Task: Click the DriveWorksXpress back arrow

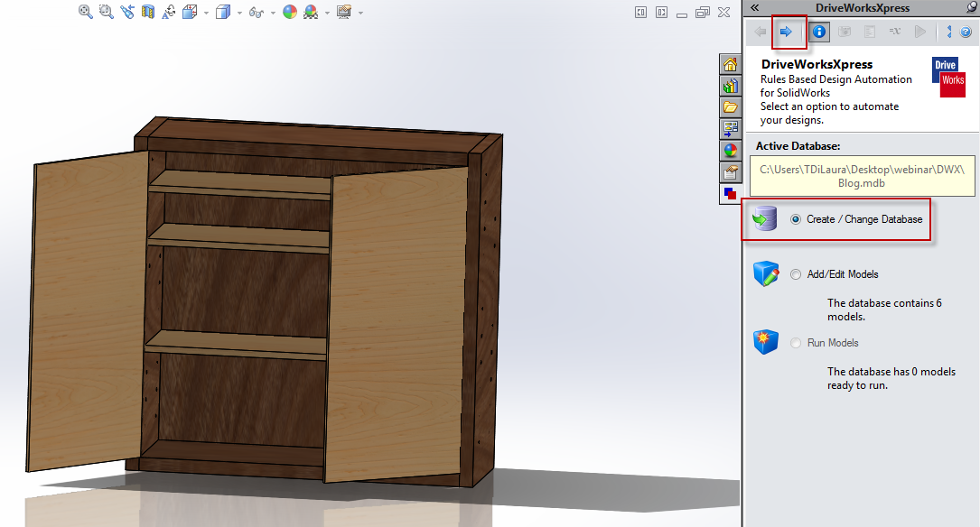Action: pyautogui.click(x=760, y=32)
